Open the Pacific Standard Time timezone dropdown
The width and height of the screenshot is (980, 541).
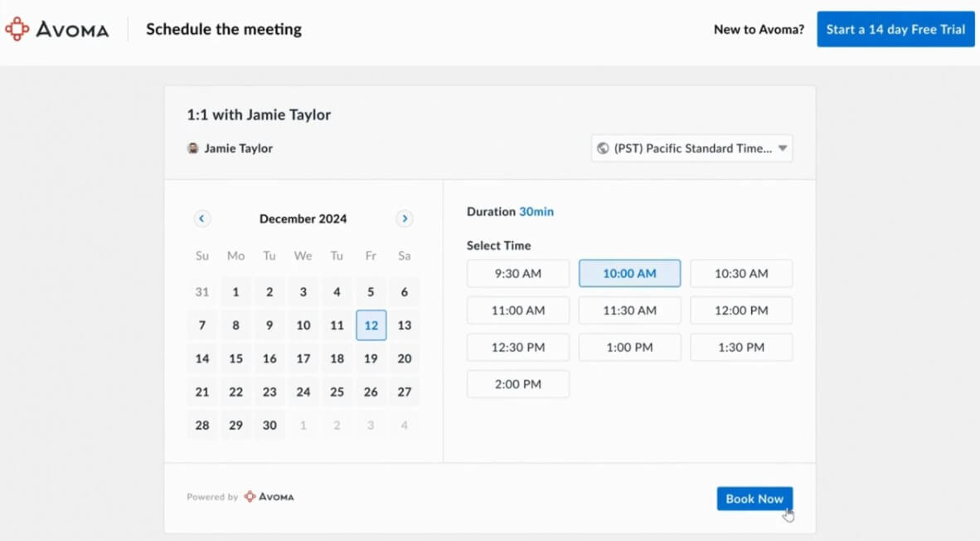pyautogui.click(x=691, y=149)
